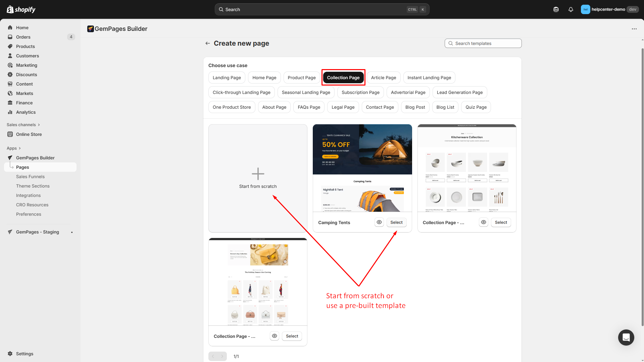Viewport: 644px width, 362px height.
Task: Preview the Camping Tents template
Action: [379, 222]
